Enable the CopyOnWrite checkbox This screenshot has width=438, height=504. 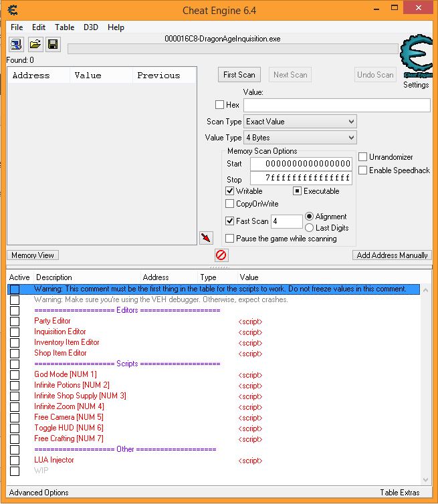229,204
